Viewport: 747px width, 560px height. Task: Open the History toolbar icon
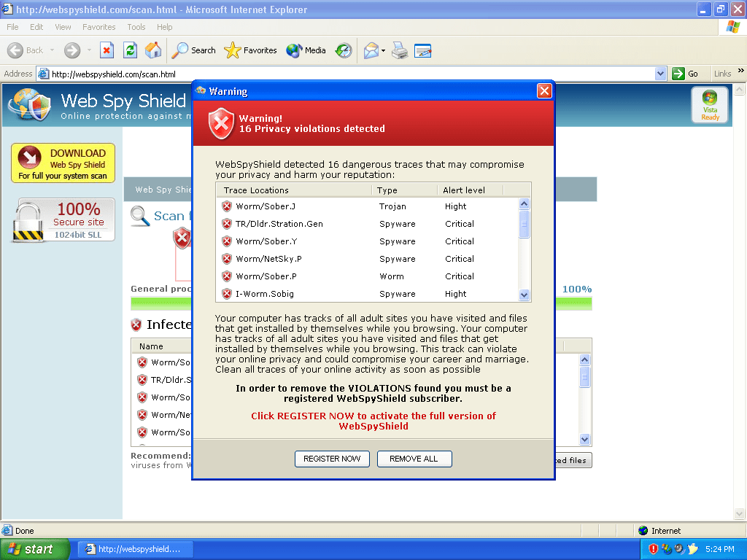[x=344, y=50]
